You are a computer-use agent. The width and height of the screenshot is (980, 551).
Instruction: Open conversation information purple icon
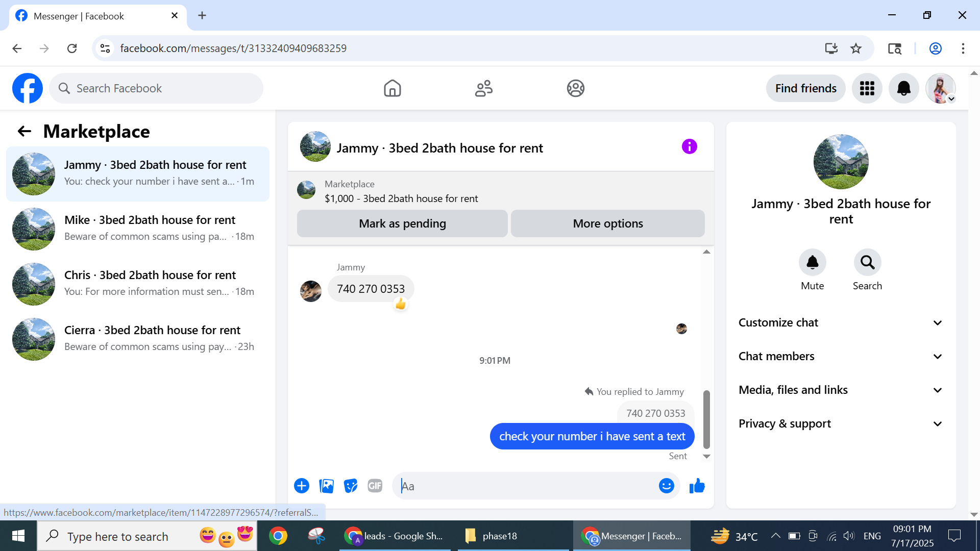(x=689, y=147)
